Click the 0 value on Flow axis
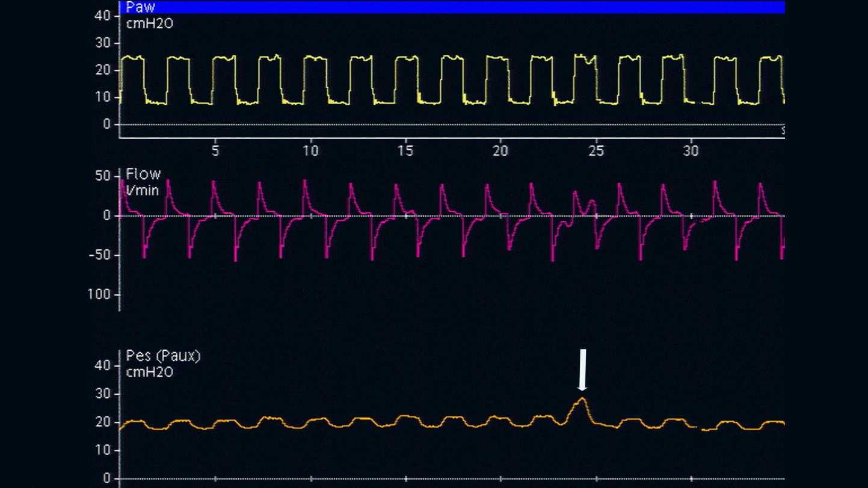This screenshot has height=488, width=868. pyautogui.click(x=107, y=215)
